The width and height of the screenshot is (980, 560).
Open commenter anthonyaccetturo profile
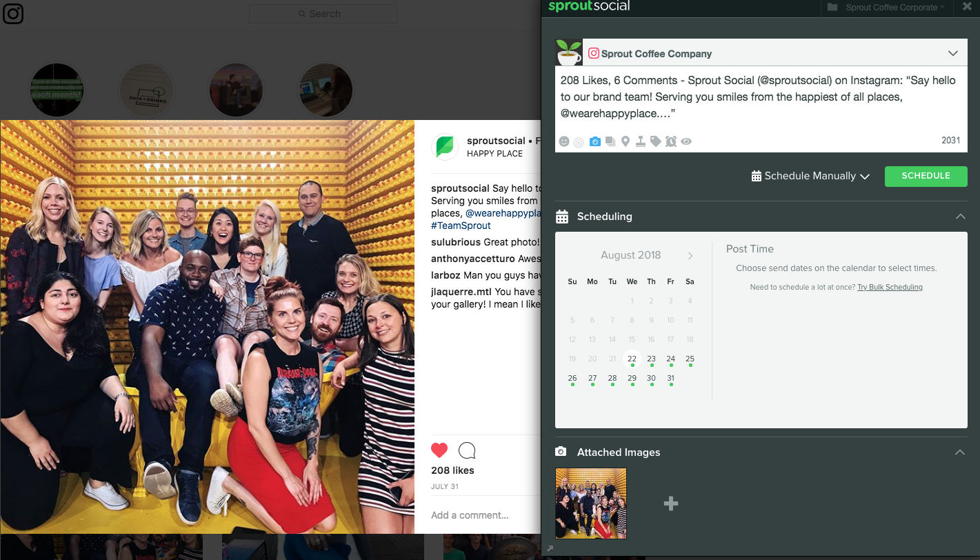472,259
